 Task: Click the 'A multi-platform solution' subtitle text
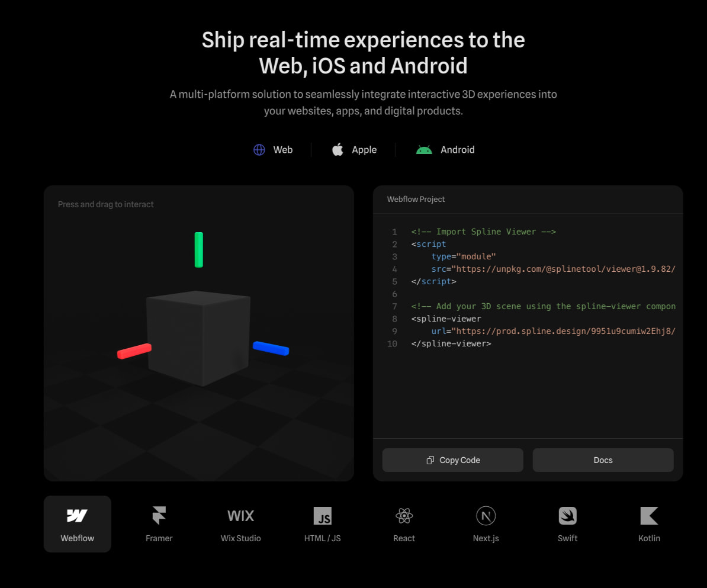pos(364,102)
